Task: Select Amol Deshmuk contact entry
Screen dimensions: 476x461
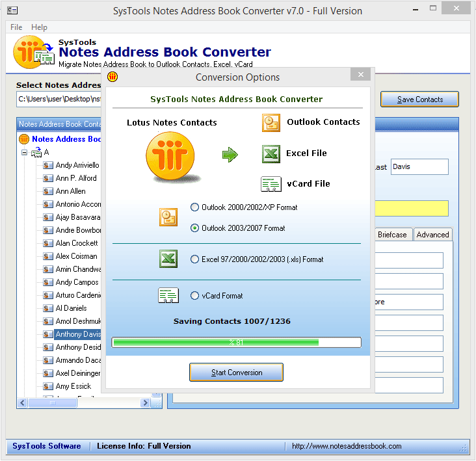Action: [78, 321]
